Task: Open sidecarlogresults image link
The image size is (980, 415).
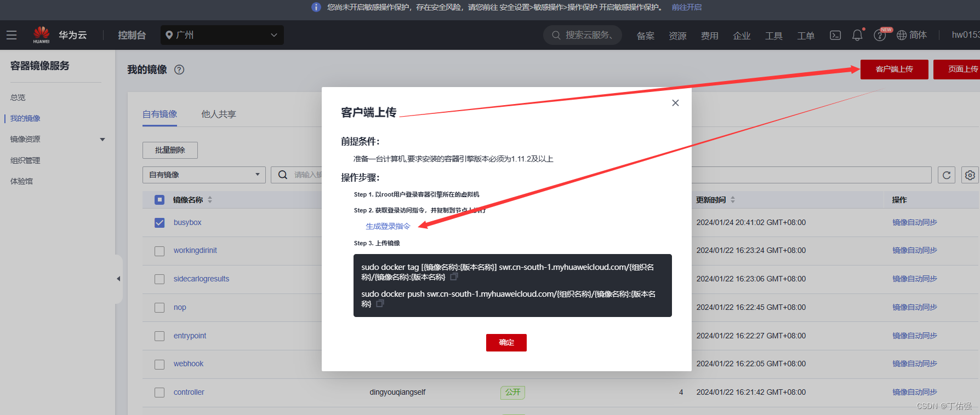Action: tap(201, 279)
